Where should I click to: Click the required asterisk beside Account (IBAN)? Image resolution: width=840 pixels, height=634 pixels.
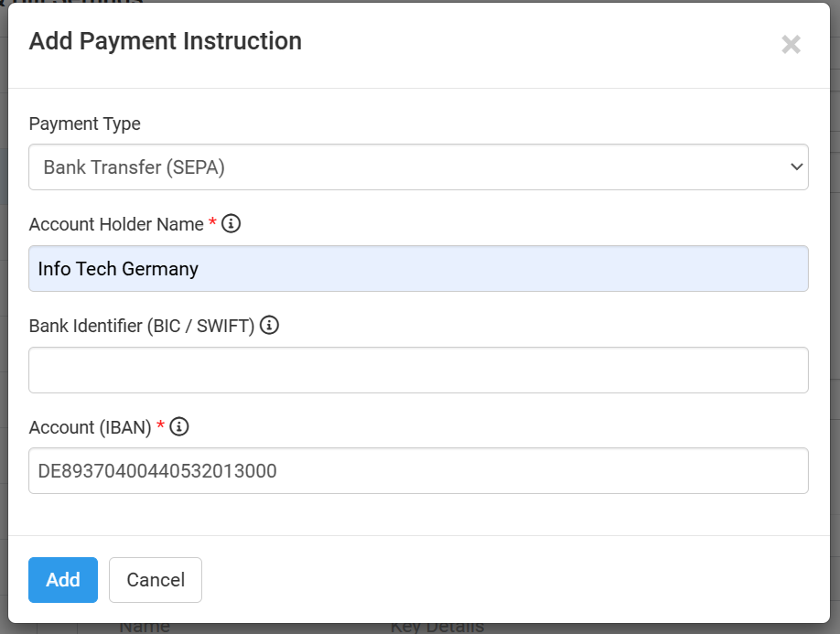point(161,426)
